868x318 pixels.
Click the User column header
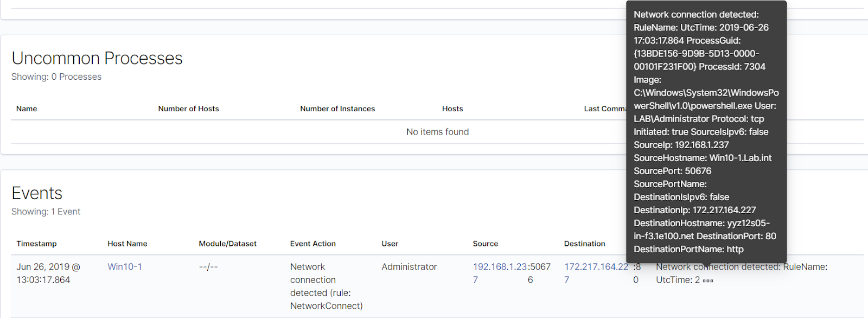pyautogui.click(x=390, y=244)
